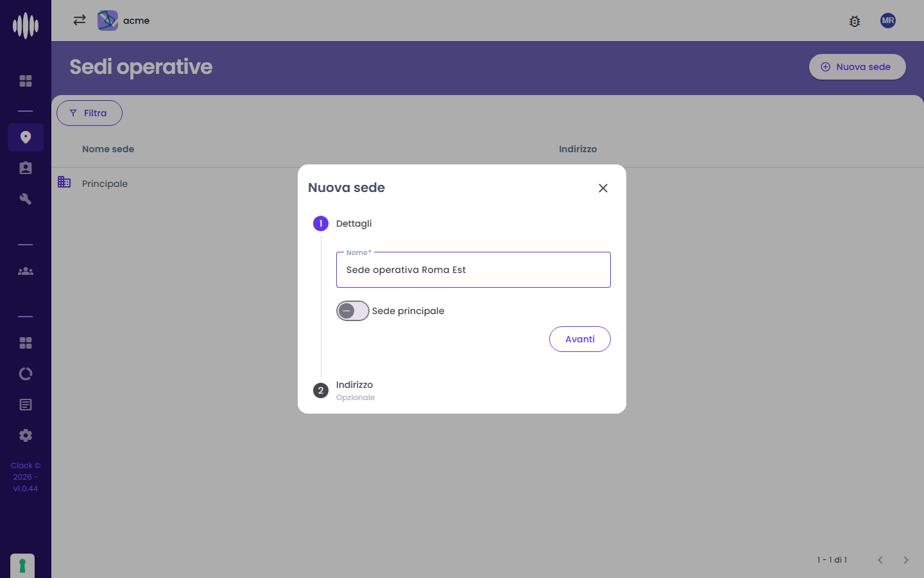The image size is (924, 578).
Task: Click the Clack waveform logo in sidebar
Action: pos(26,26)
